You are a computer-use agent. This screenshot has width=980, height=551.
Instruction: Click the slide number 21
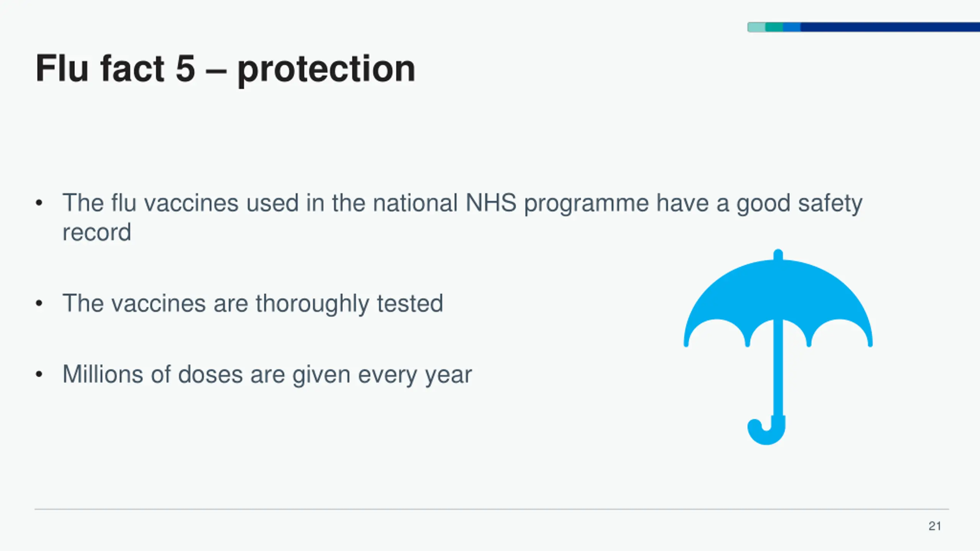click(x=934, y=526)
